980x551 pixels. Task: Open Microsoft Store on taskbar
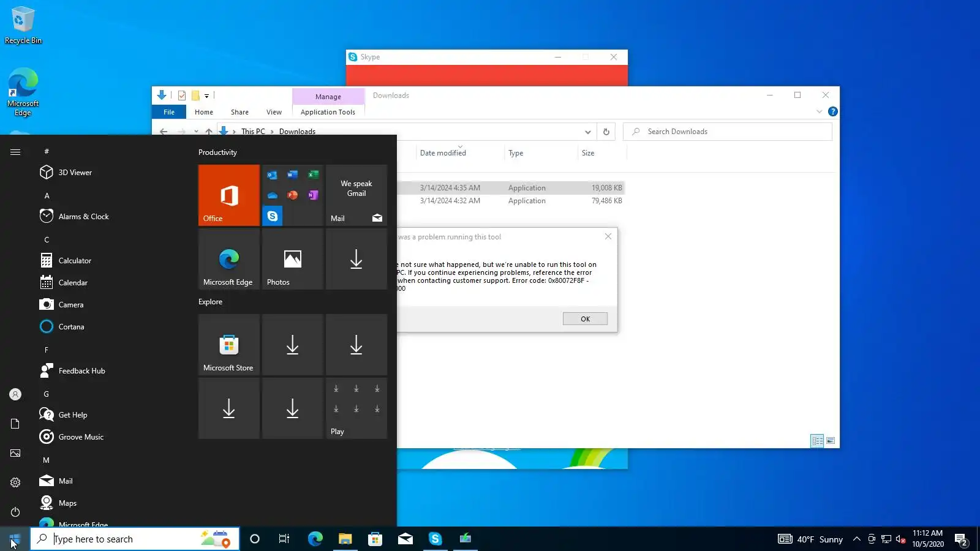pos(375,539)
